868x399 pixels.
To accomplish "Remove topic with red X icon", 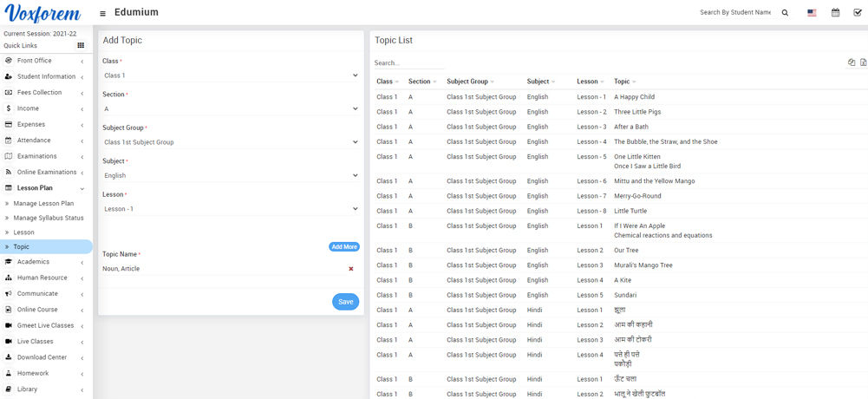I will pyautogui.click(x=350, y=269).
